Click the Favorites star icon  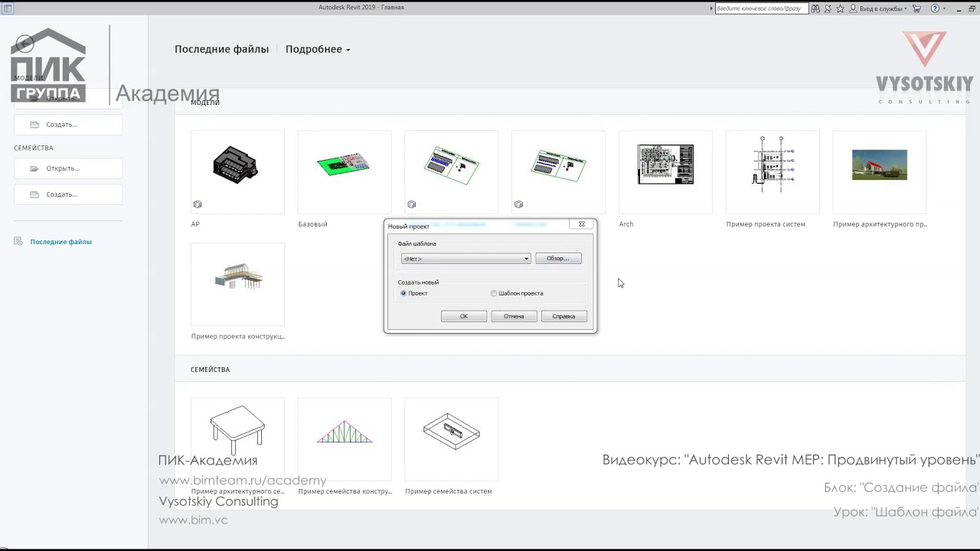(840, 8)
